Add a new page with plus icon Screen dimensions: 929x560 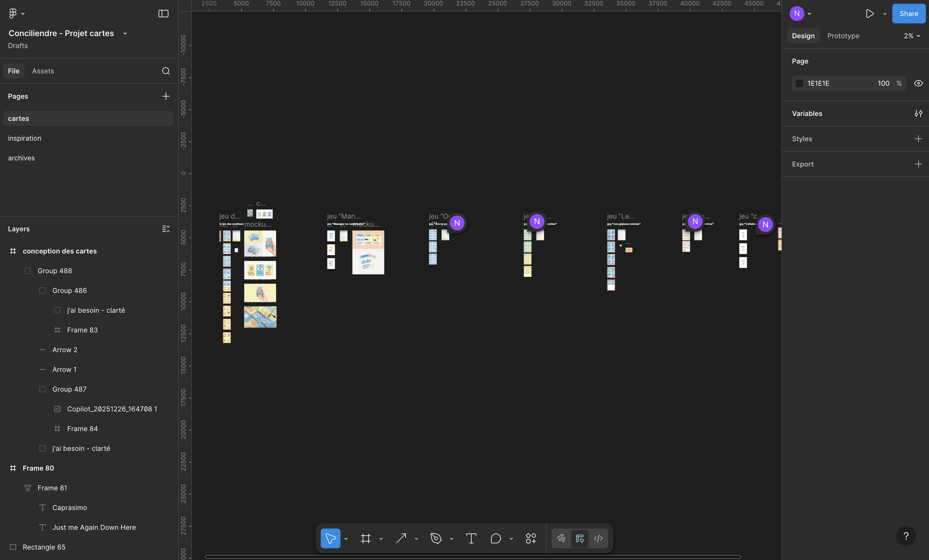pos(166,96)
